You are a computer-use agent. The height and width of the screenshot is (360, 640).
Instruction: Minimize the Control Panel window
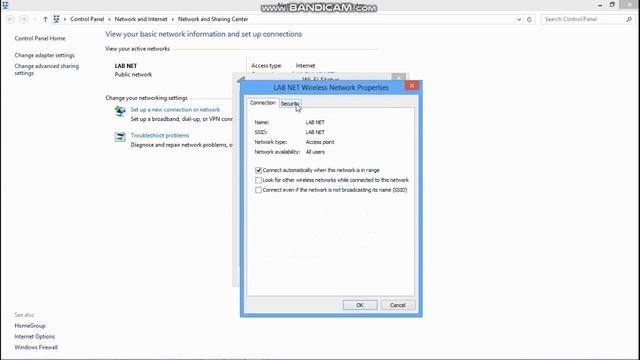(x=600, y=5)
